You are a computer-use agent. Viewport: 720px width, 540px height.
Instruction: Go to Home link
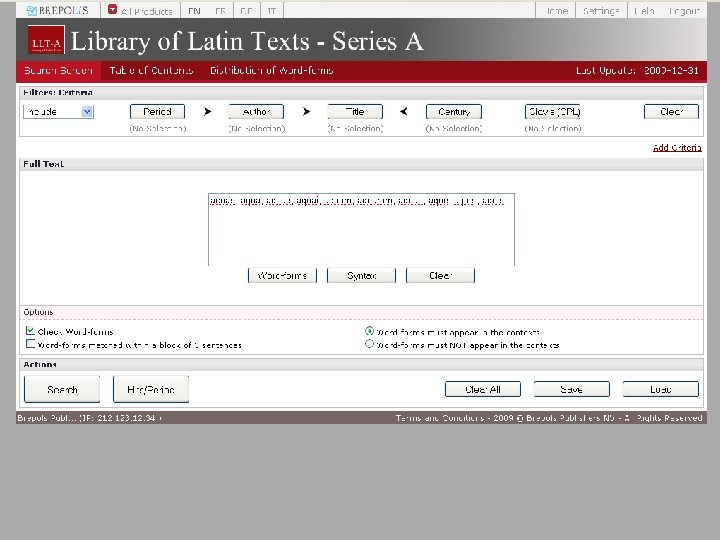pos(557,11)
